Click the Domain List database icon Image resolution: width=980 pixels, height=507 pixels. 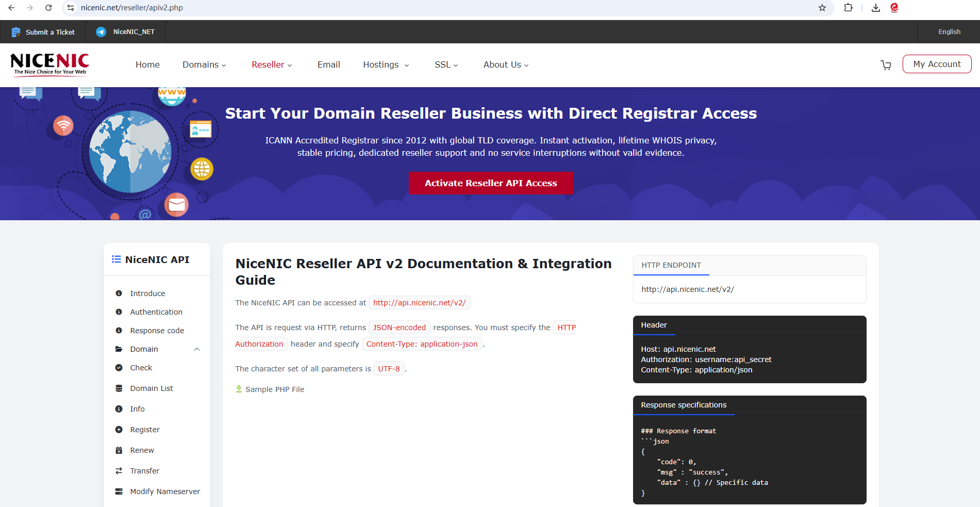click(119, 388)
